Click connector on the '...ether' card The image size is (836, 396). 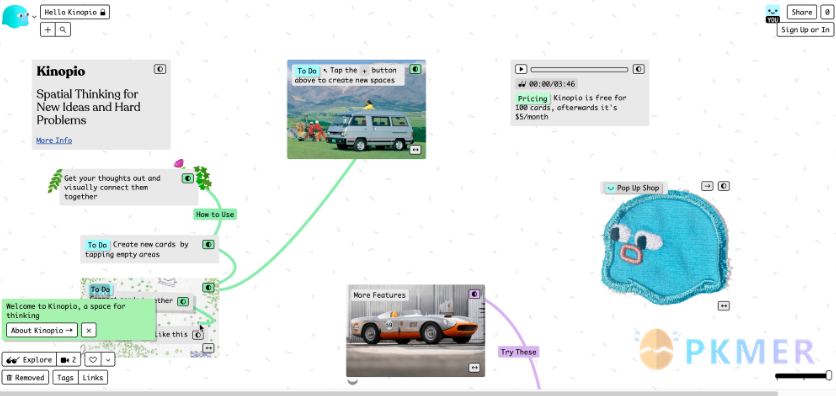click(183, 302)
